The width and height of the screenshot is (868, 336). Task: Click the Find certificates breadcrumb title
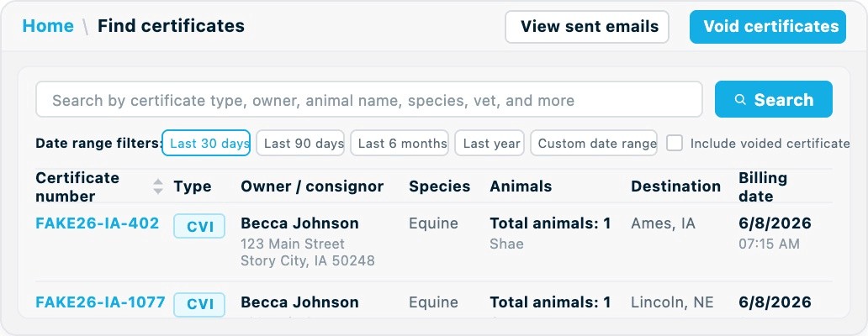coord(171,26)
